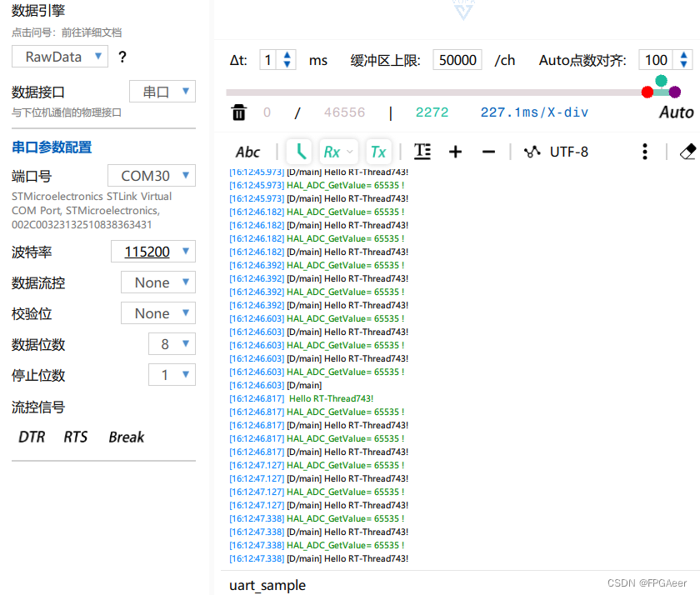Click the line-spacing text icon
The height and width of the screenshot is (595, 700).
pyautogui.click(x=422, y=152)
